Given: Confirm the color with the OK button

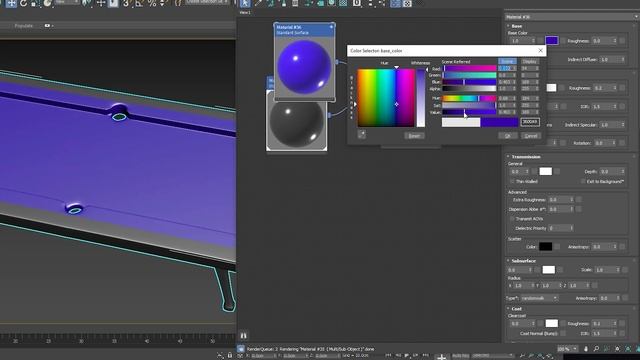Looking at the screenshot, I should coord(507,136).
